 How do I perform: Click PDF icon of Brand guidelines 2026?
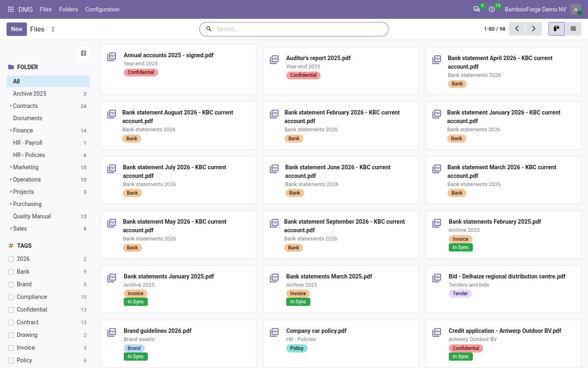111,332
